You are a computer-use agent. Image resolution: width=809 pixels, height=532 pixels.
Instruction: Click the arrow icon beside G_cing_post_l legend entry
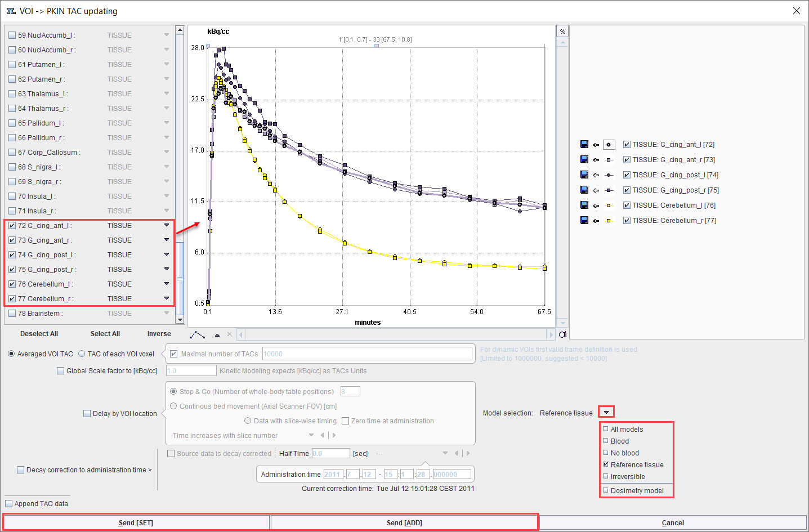pyautogui.click(x=596, y=175)
